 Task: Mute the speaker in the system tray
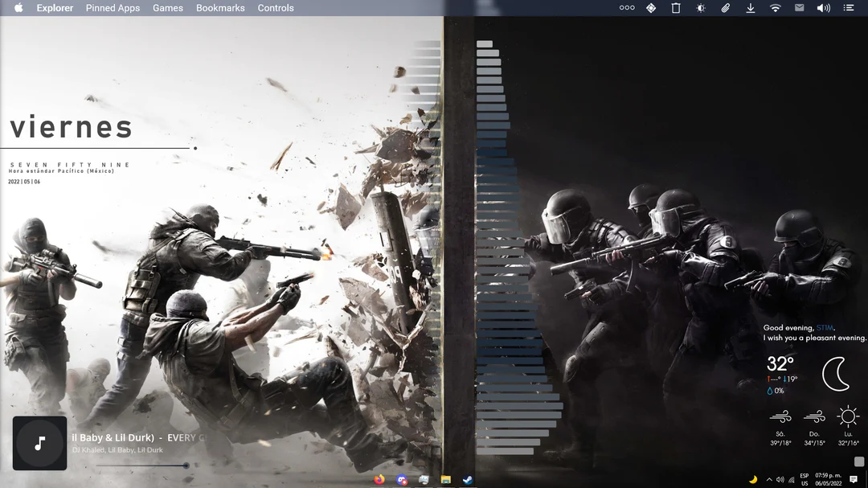click(780, 479)
